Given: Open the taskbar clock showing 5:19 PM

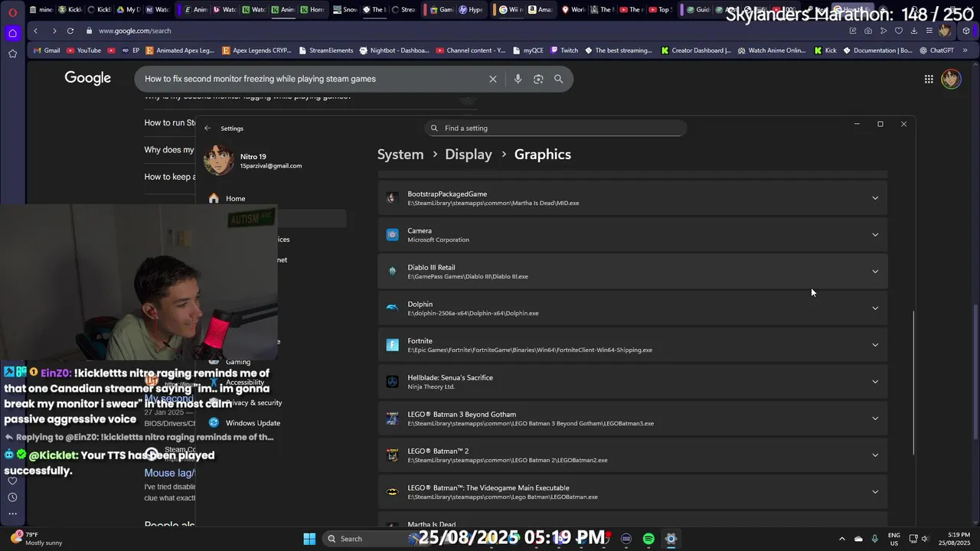Looking at the screenshot, I should pyautogui.click(x=953, y=539).
